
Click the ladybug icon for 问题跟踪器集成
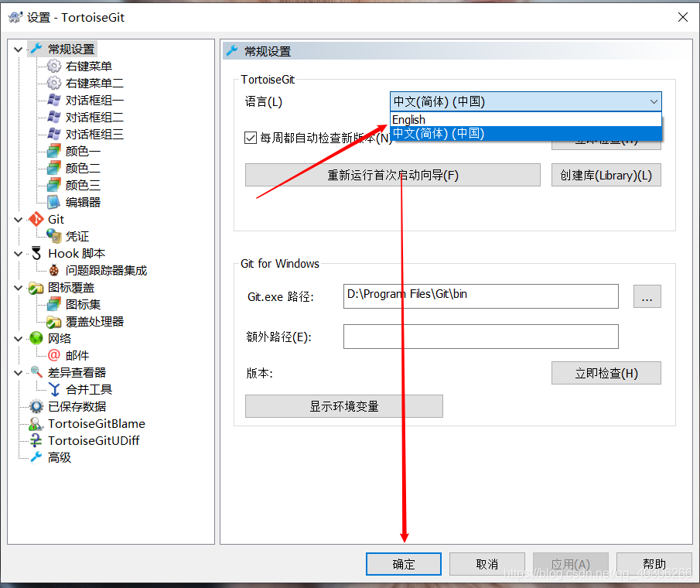click(54, 270)
